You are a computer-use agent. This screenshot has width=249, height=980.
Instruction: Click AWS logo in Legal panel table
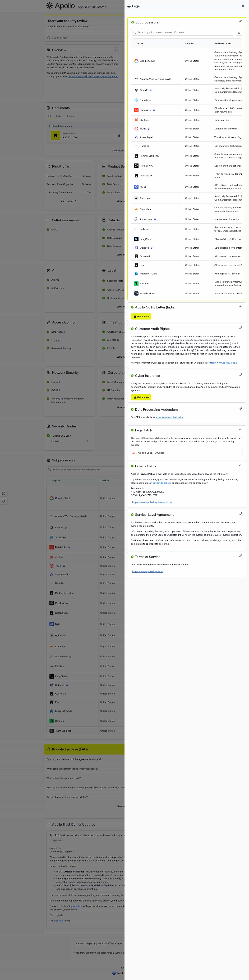[136, 79]
